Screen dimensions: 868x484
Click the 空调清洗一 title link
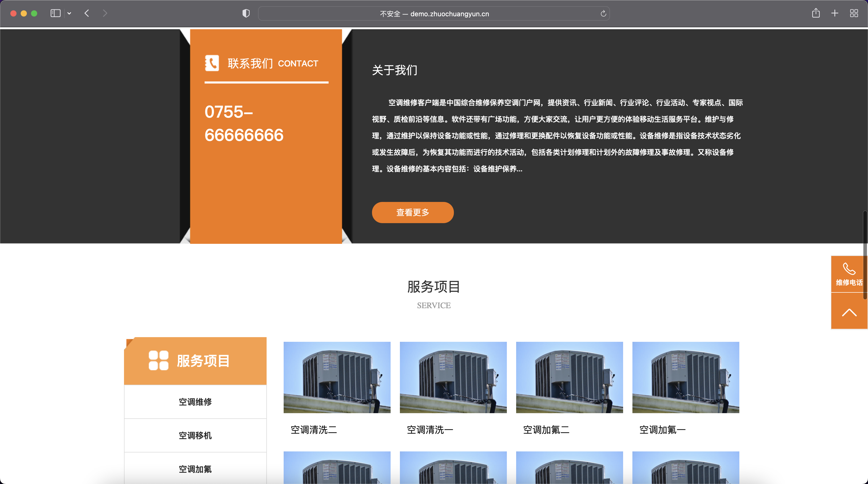click(x=430, y=430)
